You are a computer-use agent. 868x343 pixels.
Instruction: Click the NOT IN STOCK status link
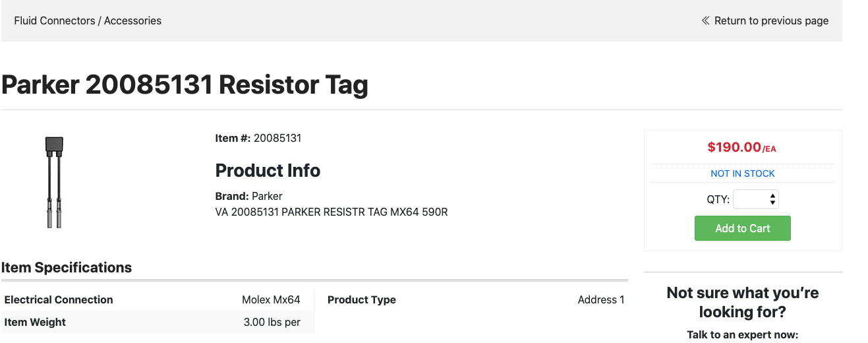(742, 173)
